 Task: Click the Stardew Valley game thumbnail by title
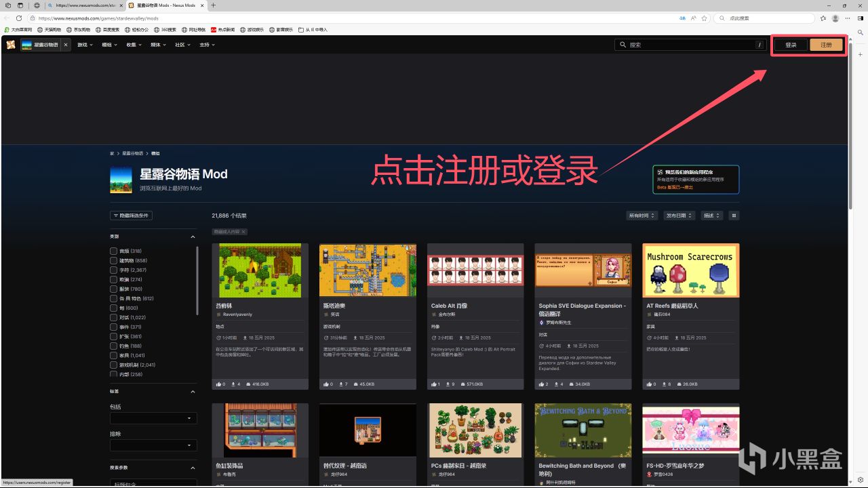click(x=121, y=179)
